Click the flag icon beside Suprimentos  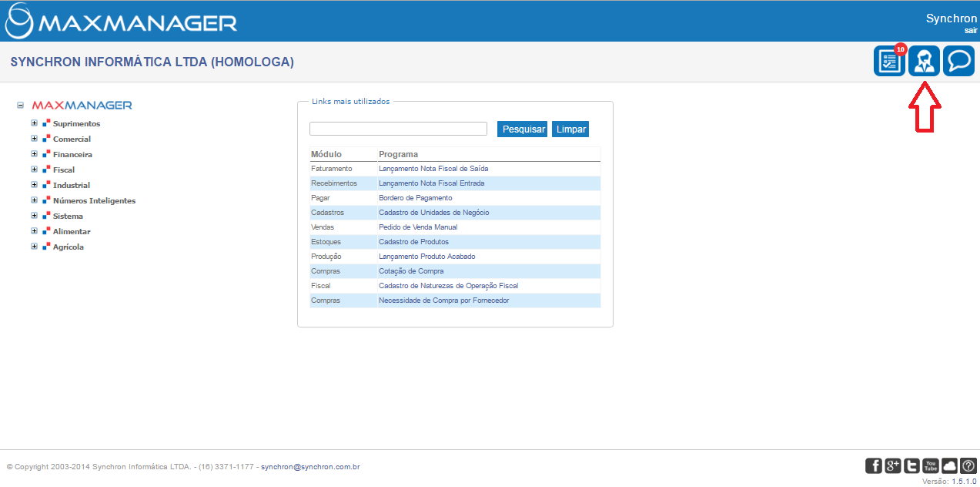[x=46, y=123]
